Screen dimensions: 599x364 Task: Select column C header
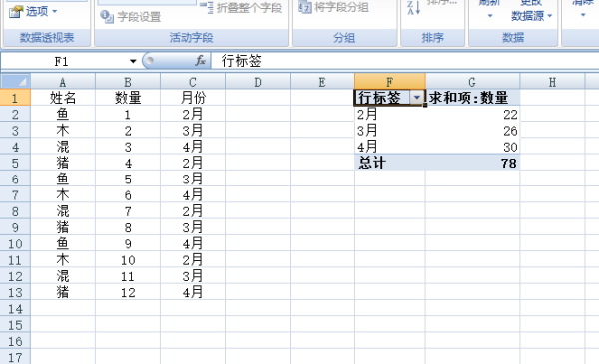click(x=193, y=82)
